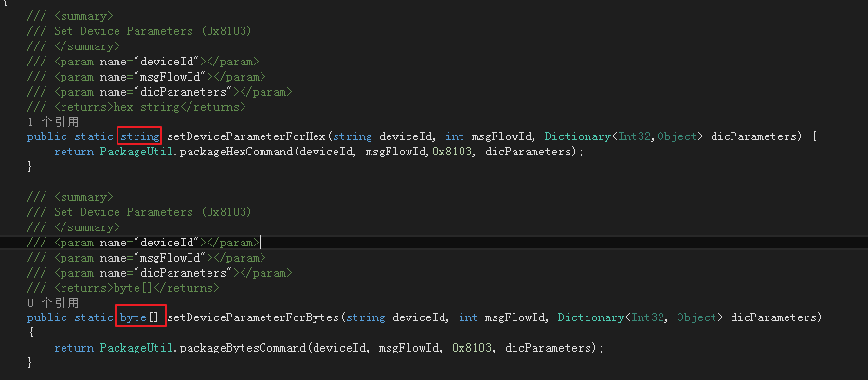Click Dictionary type in setDeviceParameterForBytes signature
This screenshot has width=868, height=380.
(x=590, y=317)
